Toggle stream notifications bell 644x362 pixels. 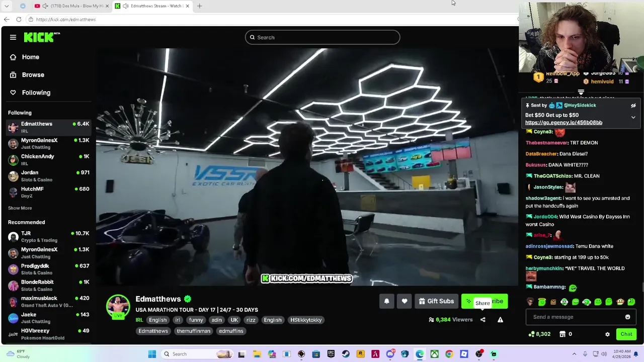click(386, 301)
